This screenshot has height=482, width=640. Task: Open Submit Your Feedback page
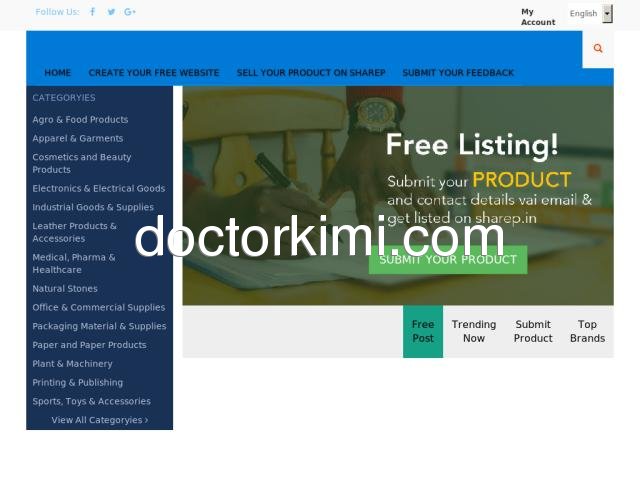click(458, 73)
